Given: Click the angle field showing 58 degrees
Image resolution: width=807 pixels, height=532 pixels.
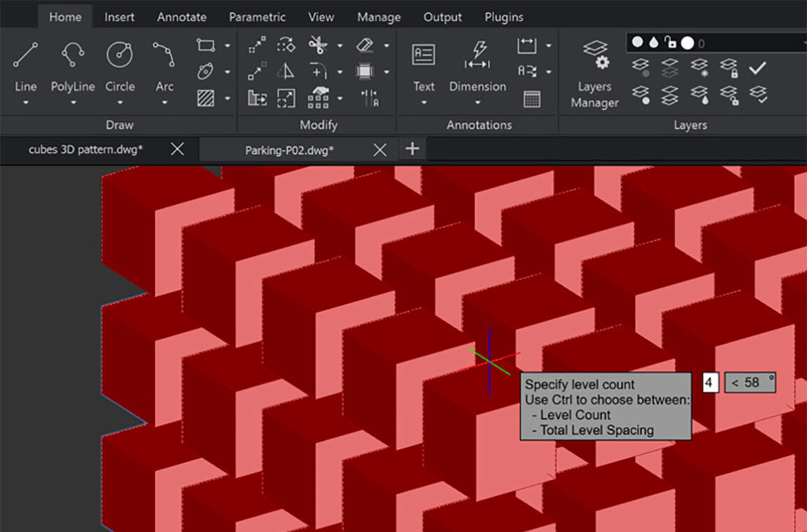Looking at the screenshot, I should click(x=750, y=383).
